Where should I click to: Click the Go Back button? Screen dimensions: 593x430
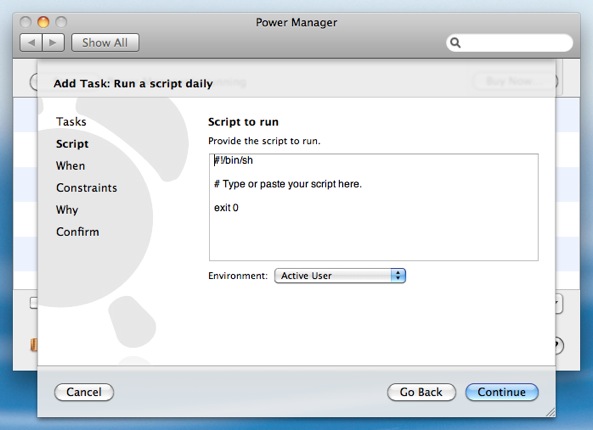coord(421,392)
